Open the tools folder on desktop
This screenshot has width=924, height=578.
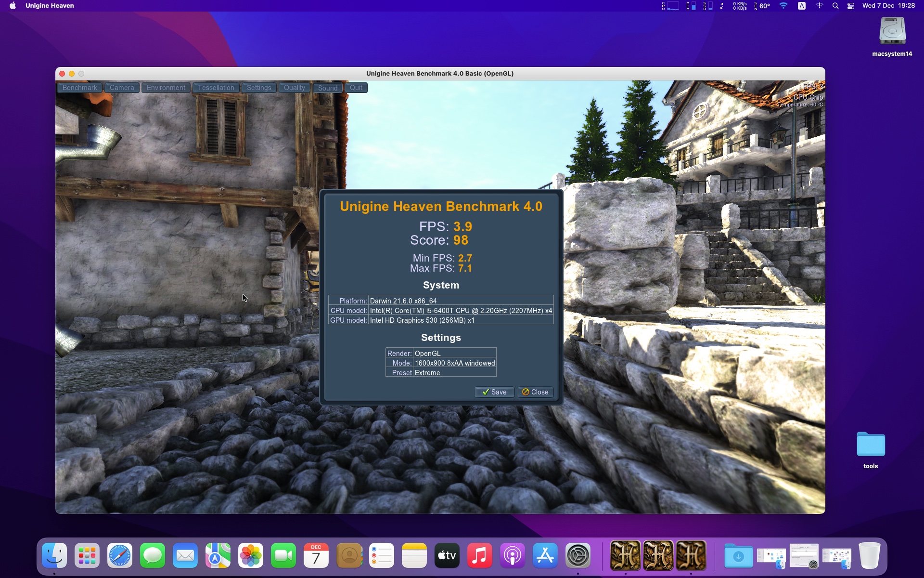871,444
